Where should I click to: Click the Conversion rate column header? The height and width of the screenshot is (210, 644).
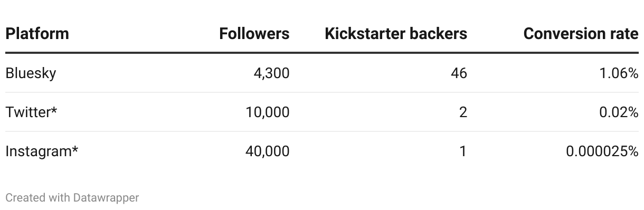coord(581,34)
